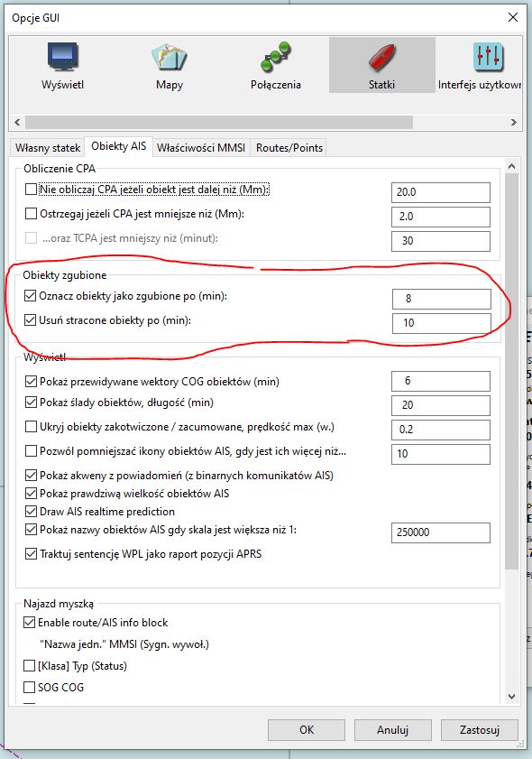Tick 'Ukryj obiekty zakotwiczone' checkbox
The width and height of the screenshot is (532, 759).
(31, 427)
